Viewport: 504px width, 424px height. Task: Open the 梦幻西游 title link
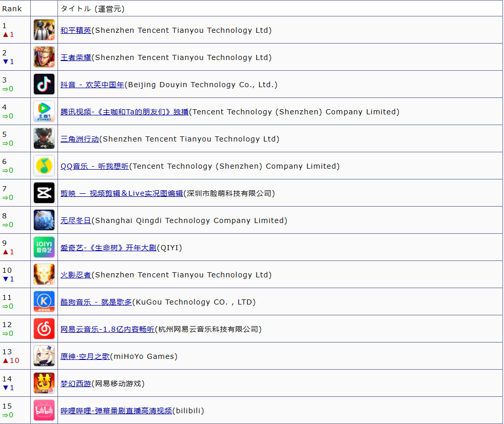[x=76, y=383]
